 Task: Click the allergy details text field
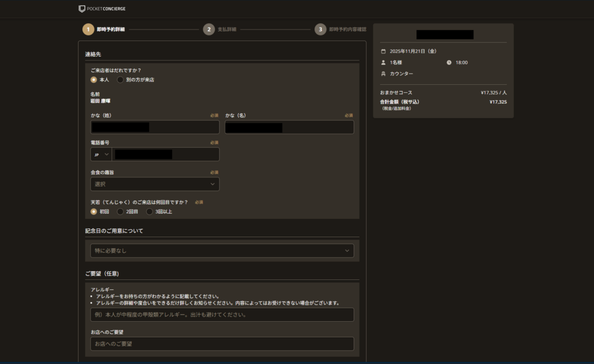pyautogui.click(x=222, y=315)
